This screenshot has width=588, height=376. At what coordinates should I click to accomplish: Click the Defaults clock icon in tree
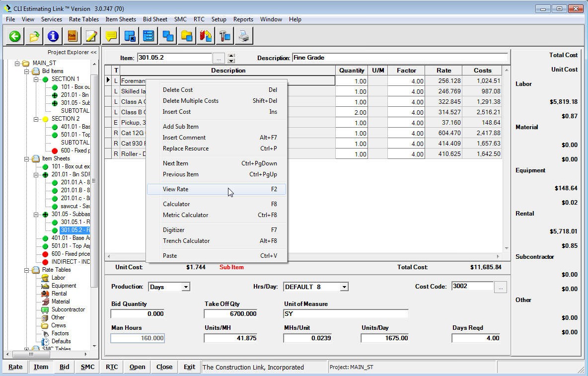45,341
